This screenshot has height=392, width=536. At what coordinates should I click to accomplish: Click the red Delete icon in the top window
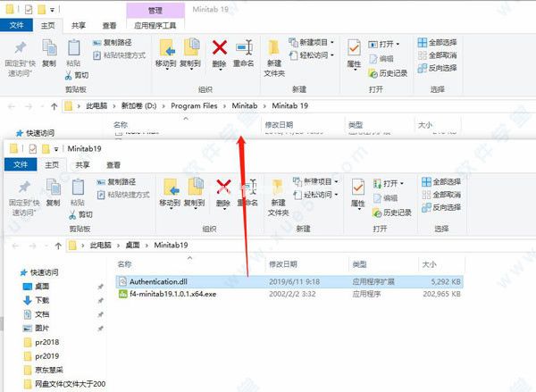point(220,47)
